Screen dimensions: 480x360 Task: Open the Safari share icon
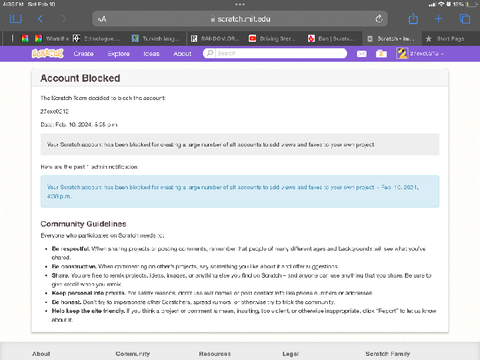pyautogui.click(x=413, y=18)
